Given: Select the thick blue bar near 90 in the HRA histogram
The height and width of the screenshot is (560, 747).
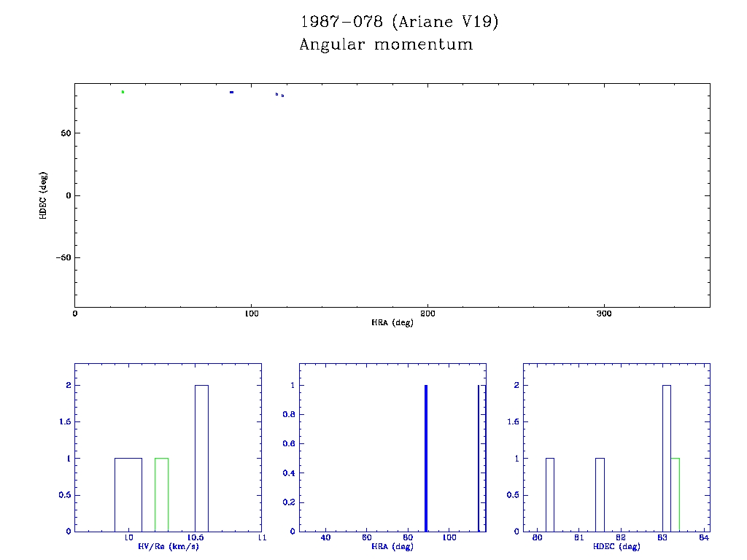Looking at the screenshot, I should [x=425, y=458].
